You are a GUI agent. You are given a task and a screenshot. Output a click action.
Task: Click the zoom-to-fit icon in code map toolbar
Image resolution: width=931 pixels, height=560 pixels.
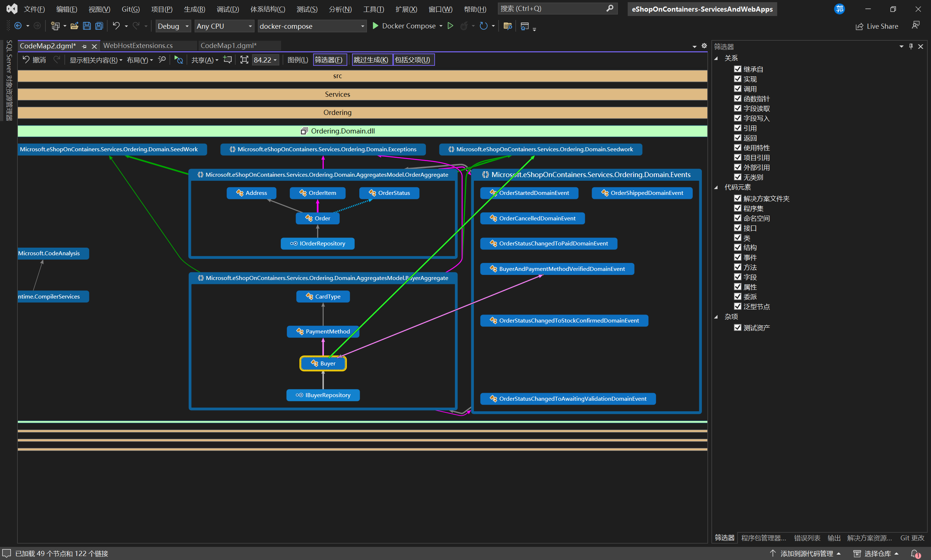pyautogui.click(x=244, y=60)
